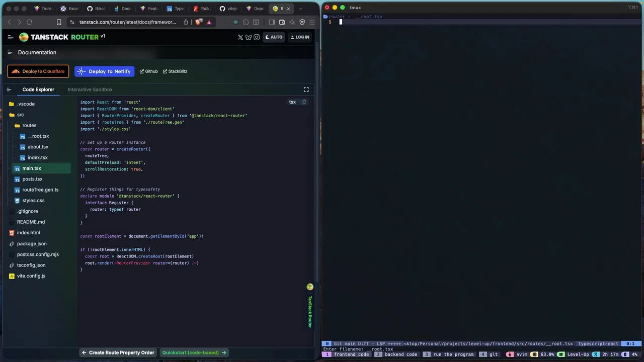Screen dimensions: 644x362
Task: Go to Quickstart (code-based) next page
Action: pos(194,352)
